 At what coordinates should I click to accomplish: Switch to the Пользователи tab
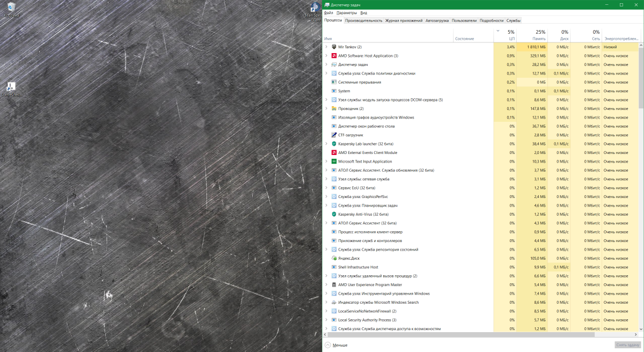464,20
